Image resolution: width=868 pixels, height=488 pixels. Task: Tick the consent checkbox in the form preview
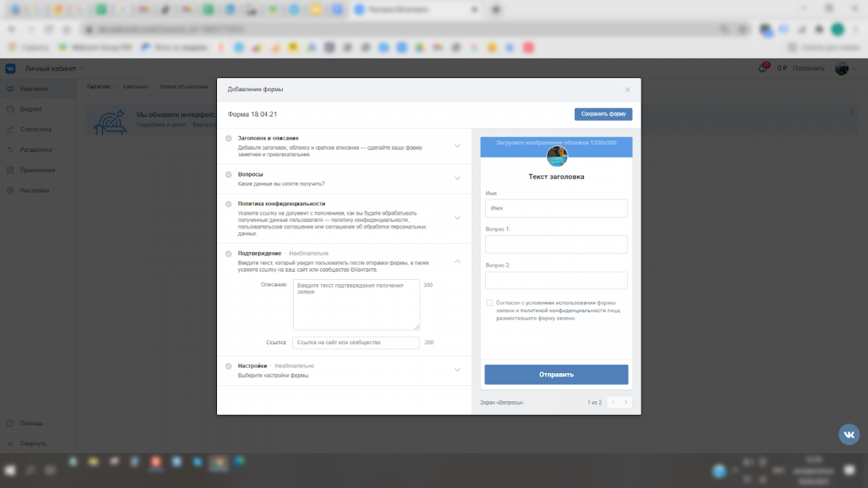[x=490, y=303]
